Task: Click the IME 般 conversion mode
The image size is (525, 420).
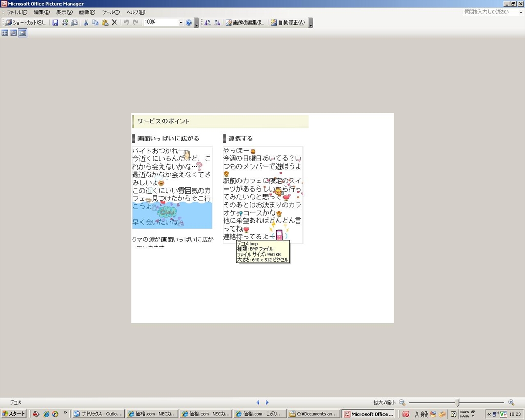Action: [424, 414]
